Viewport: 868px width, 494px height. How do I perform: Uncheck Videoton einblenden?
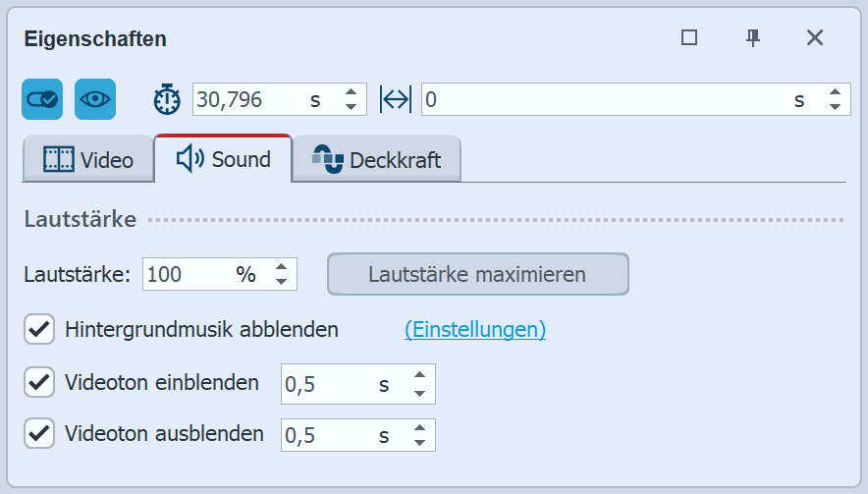[x=39, y=383]
